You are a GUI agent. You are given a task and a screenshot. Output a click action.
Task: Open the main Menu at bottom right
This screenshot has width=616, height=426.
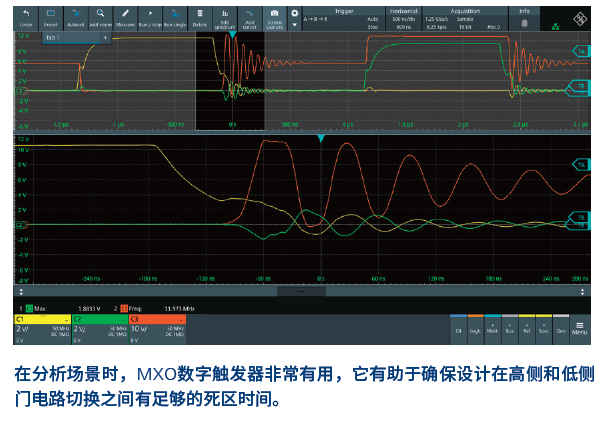[579, 325]
